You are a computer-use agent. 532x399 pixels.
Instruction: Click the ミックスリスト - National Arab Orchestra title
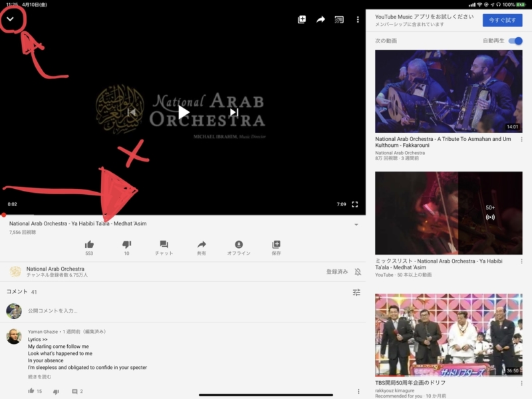(x=439, y=264)
